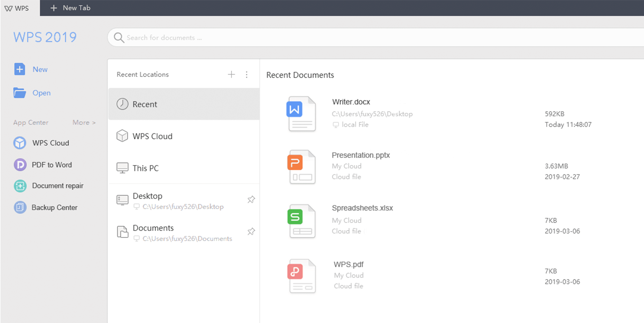Screen dimensions: 644x323
Task: Expand App Center via More link
Action: coord(84,123)
